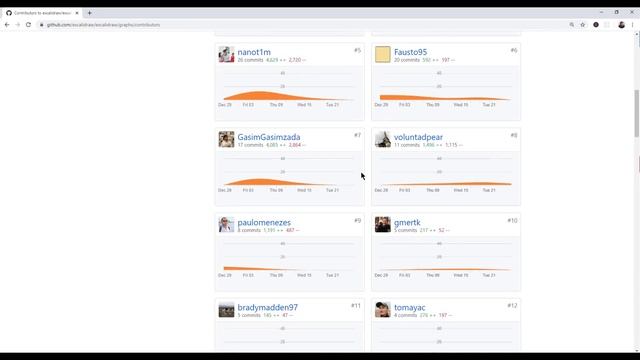This screenshot has width=640, height=360.
Task: View Fausto95's commits count link
Action: 407,60
